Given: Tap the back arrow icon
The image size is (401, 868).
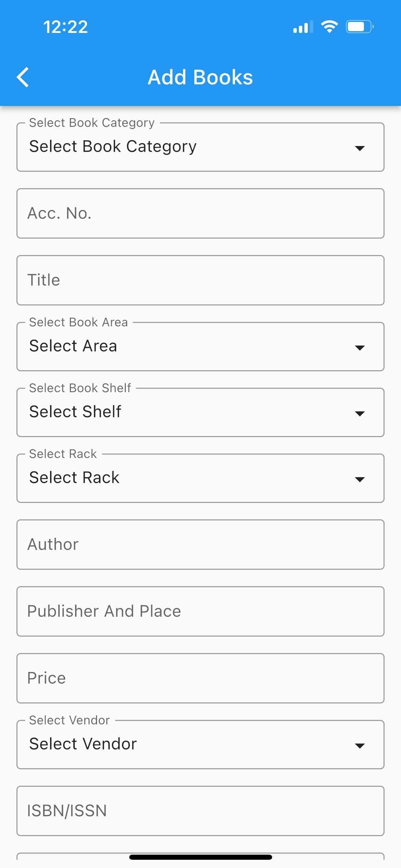Looking at the screenshot, I should (x=23, y=77).
